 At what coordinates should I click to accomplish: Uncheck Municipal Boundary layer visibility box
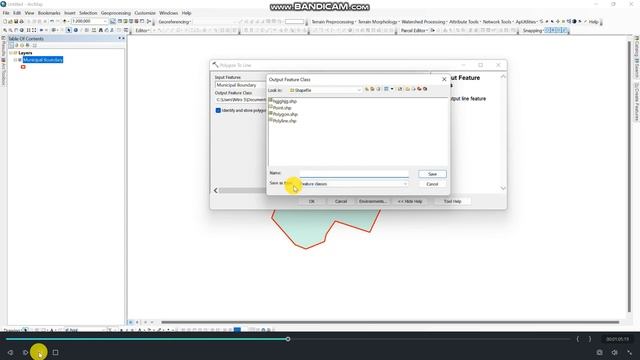coord(20,60)
